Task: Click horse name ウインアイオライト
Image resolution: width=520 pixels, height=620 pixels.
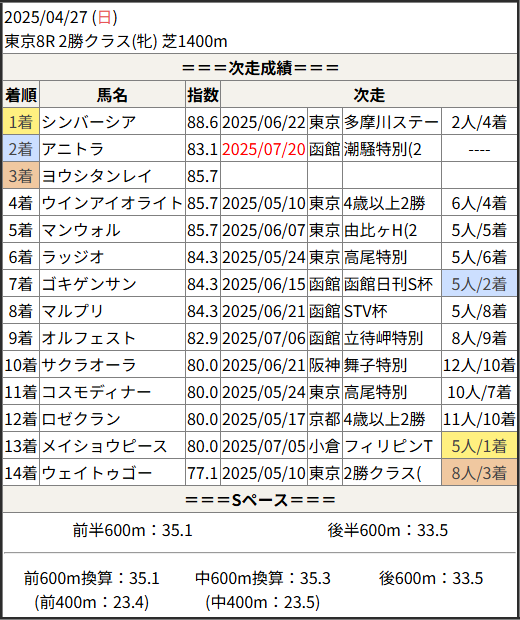Action: [x=112, y=203]
